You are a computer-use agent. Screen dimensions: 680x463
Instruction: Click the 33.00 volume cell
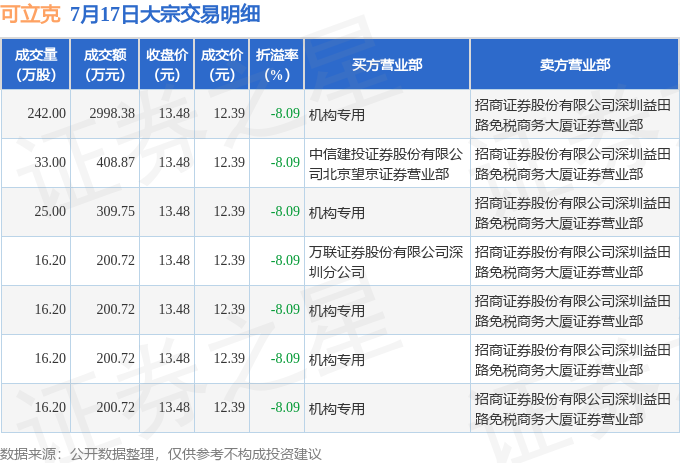[50, 163]
